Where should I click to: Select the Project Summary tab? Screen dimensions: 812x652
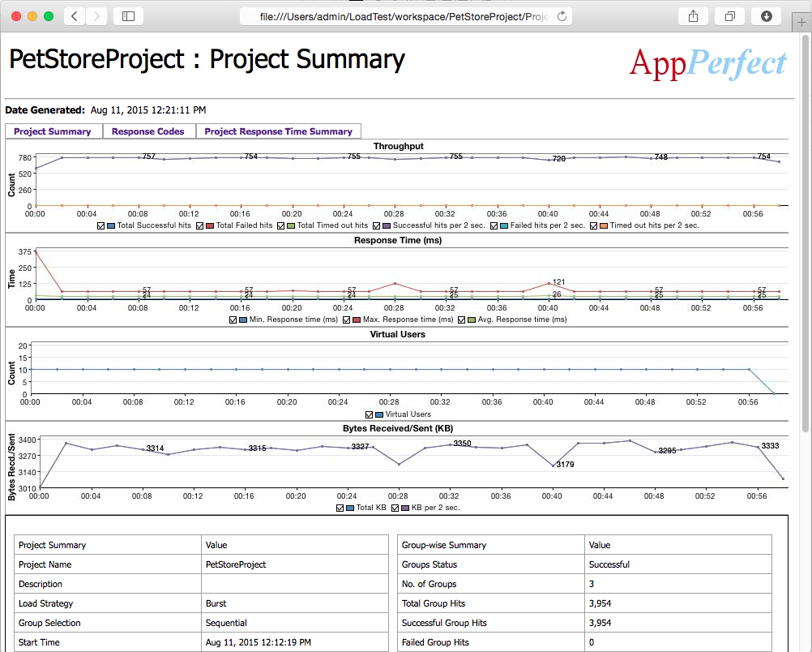53,131
